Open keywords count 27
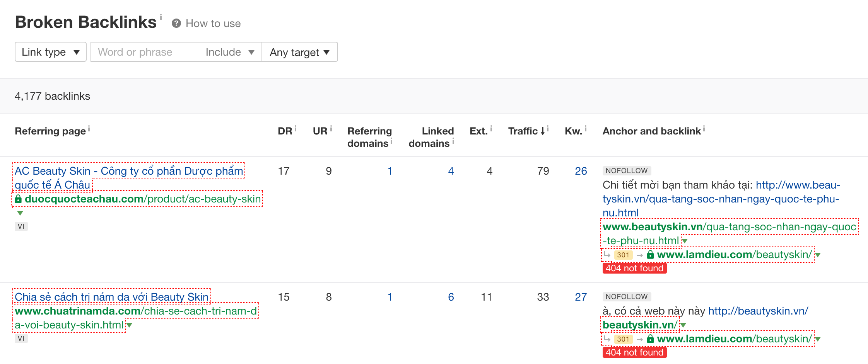This screenshot has width=868, height=364. 581,297
